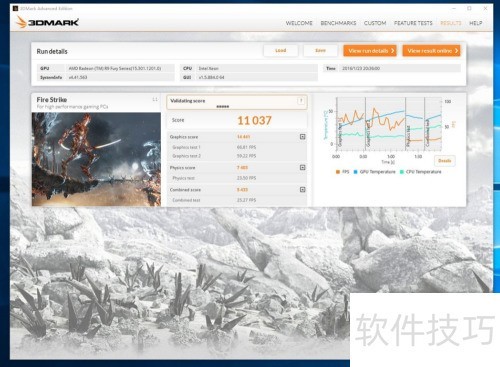The image size is (500, 367).
Task: Click the Graphics test 1 value 66.81 FPS
Action: (246, 147)
